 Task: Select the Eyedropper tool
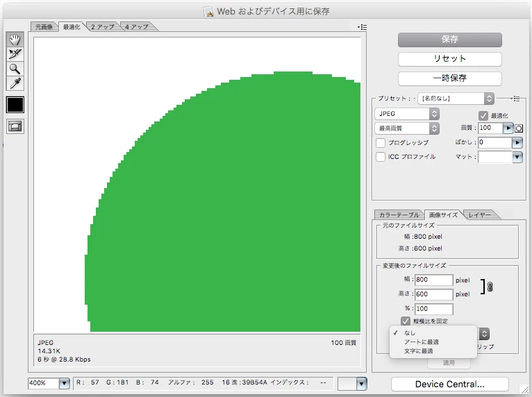point(15,83)
